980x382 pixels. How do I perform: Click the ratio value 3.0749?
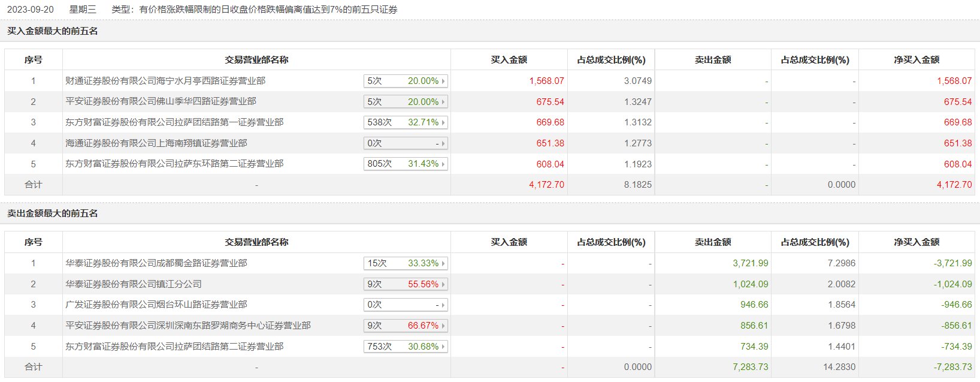click(x=638, y=81)
